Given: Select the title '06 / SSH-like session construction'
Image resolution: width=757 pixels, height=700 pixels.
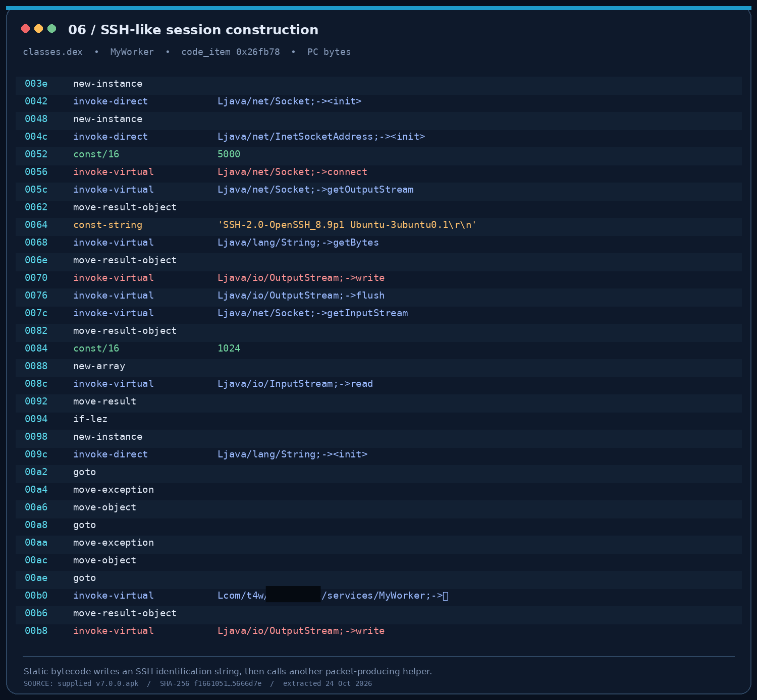Looking at the screenshot, I should tap(193, 30).
